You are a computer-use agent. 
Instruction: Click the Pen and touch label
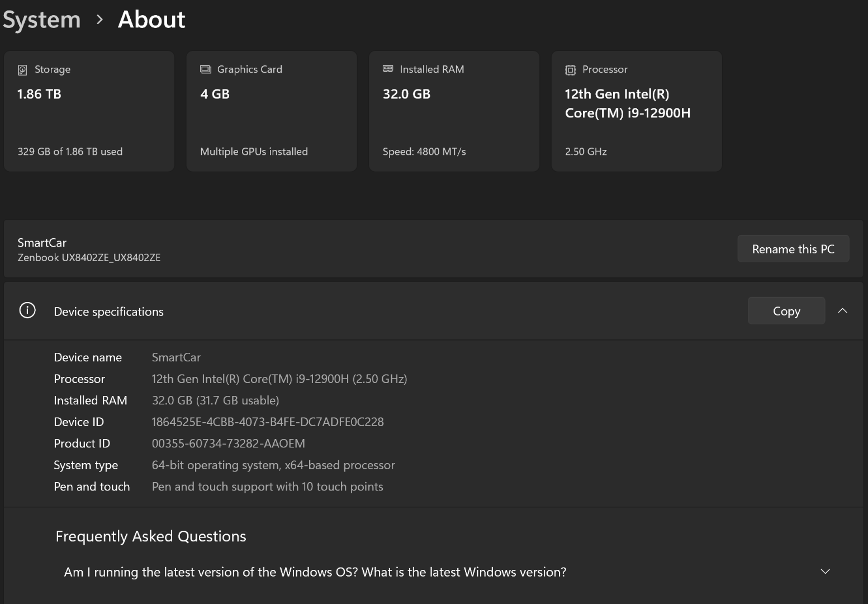pyautogui.click(x=92, y=487)
